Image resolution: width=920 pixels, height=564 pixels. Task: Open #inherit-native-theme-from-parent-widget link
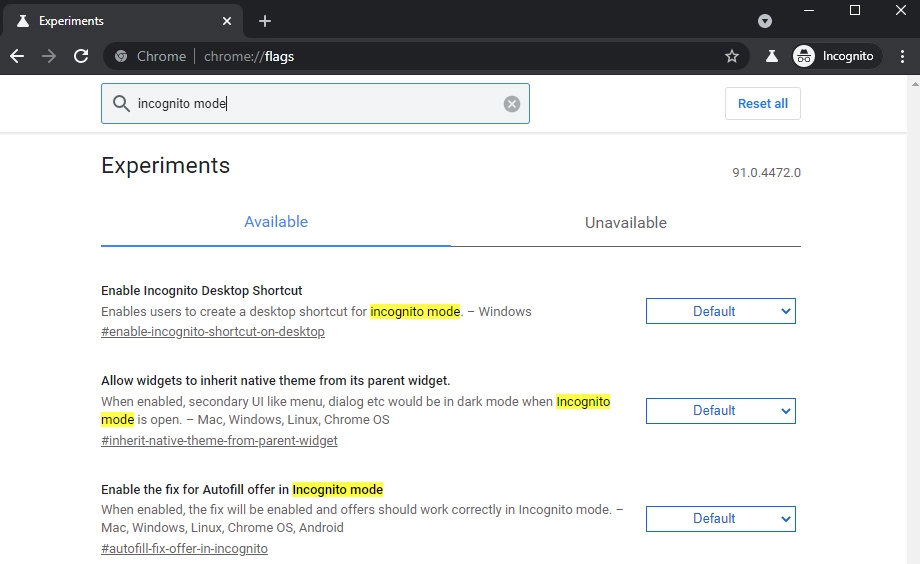219,441
